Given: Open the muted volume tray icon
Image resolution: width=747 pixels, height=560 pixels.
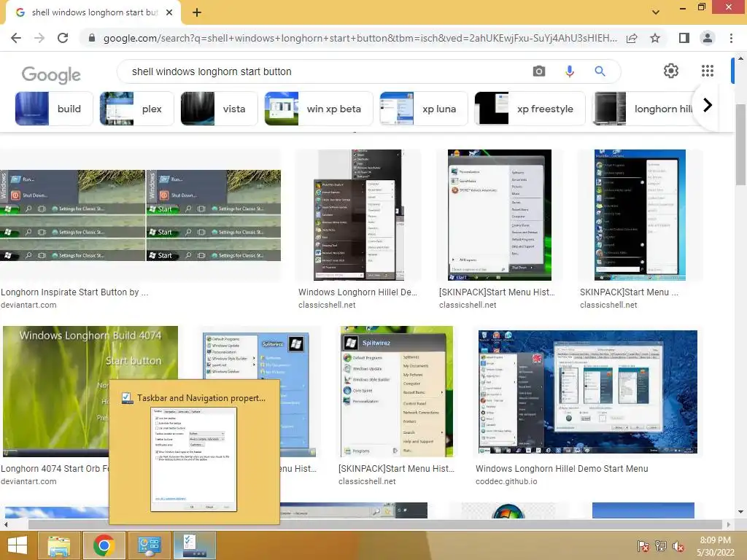Looking at the screenshot, I should 678,546.
